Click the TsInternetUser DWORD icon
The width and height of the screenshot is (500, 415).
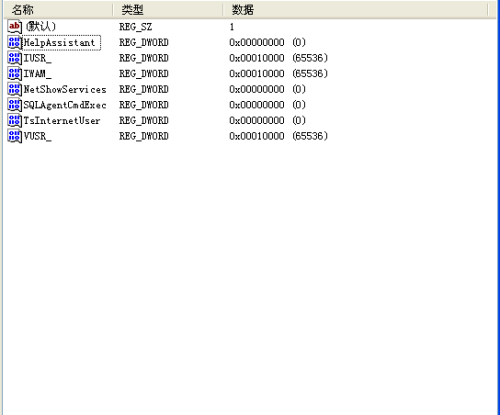click(15, 121)
